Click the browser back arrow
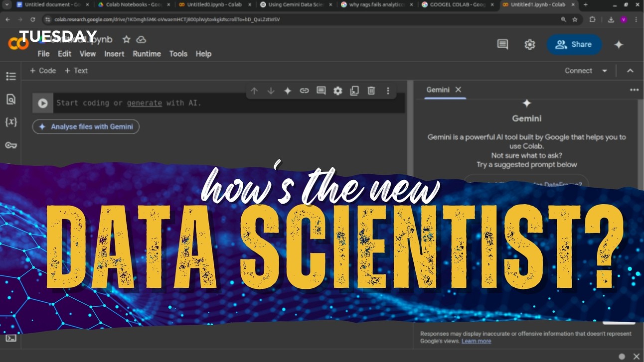This screenshot has height=362, width=644. click(x=7, y=19)
